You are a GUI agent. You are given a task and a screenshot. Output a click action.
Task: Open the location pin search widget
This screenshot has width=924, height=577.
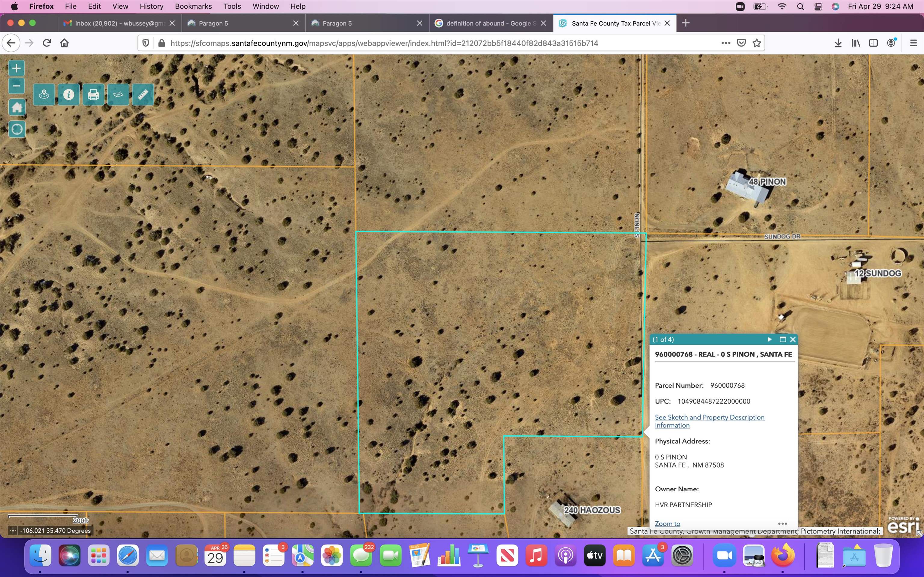(x=44, y=94)
